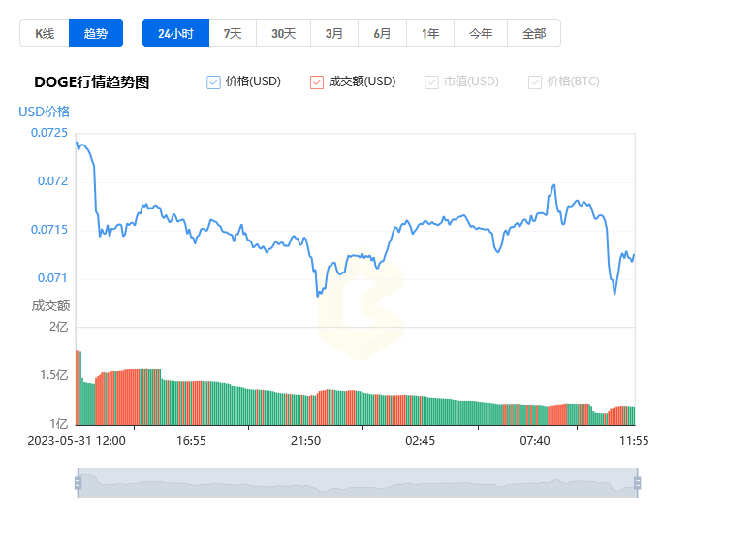Click the left handle of range slider
Image resolution: width=756 pixels, height=546 pixels.
[x=78, y=482]
